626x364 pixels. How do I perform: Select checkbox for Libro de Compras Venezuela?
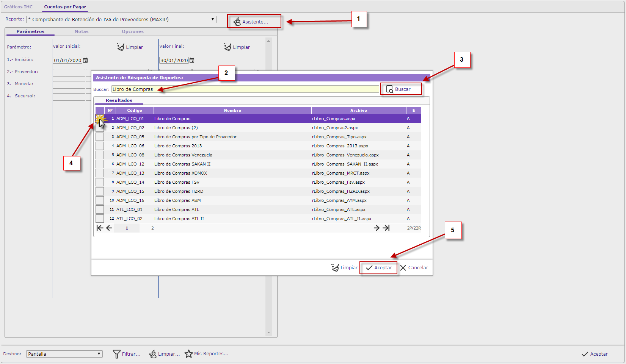point(100,155)
